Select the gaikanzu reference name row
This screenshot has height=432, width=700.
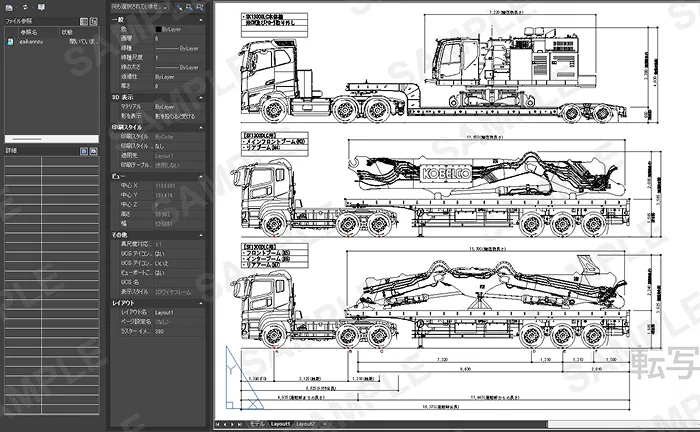coord(31,42)
